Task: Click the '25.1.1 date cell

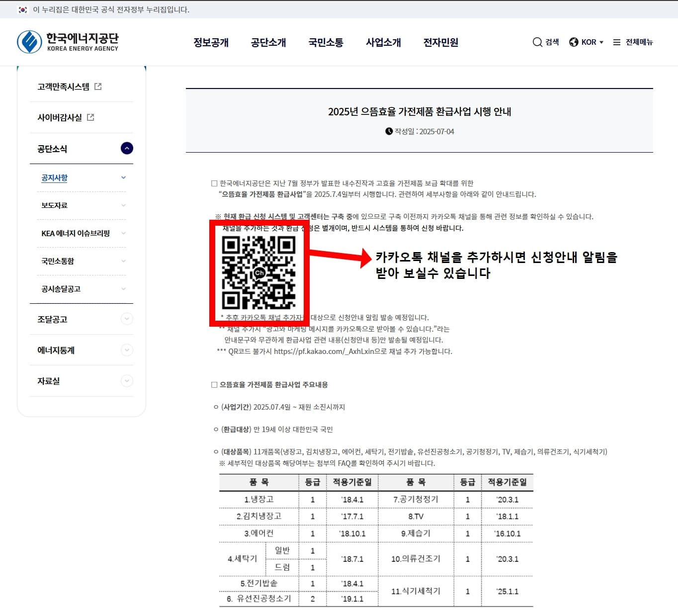Action: click(507, 591)
